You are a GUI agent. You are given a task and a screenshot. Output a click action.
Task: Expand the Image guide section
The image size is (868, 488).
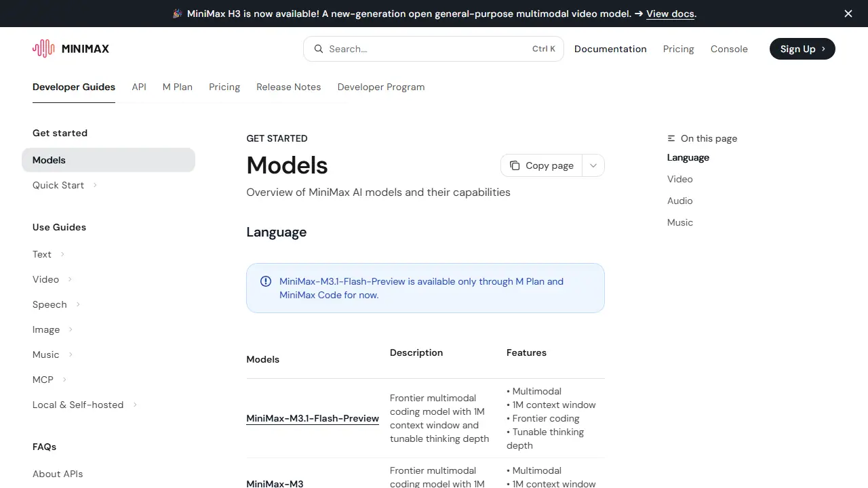click(71, 329)
